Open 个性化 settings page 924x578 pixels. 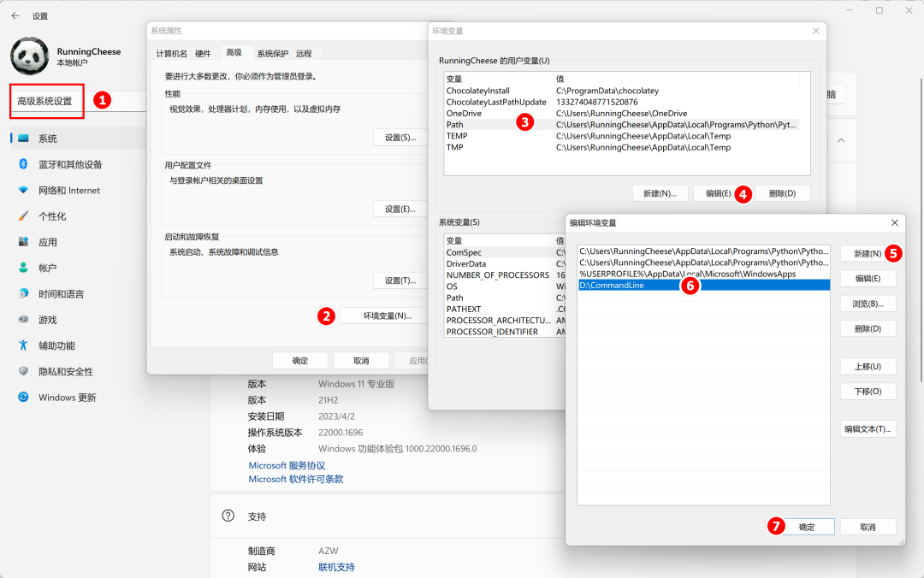(x=52, y=216)
